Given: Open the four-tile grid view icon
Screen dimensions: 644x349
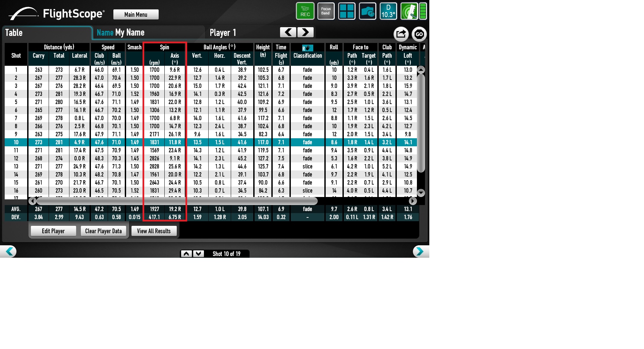Looking at the screenshot, I should 346,11.
